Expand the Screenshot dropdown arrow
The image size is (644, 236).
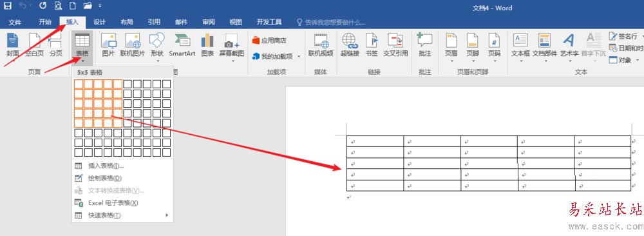pos(232,61)
